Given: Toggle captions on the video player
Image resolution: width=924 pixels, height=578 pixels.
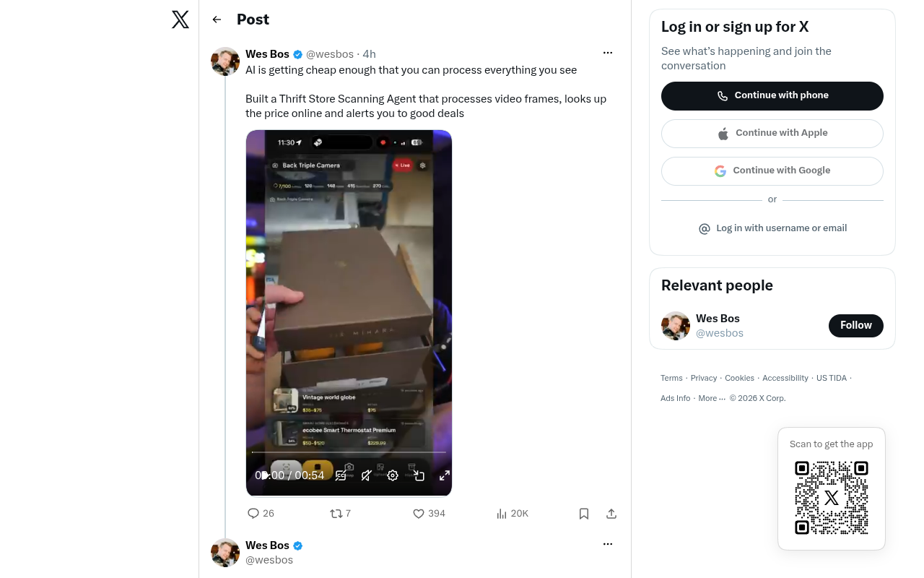Looking at the screenshot, I should coord(341,475).
